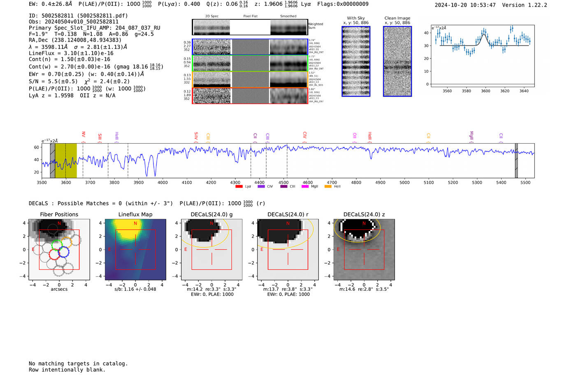Click the blue-bordered fiber spectrum row
This screenshot has width=576, height=392.
pos(250,47)
